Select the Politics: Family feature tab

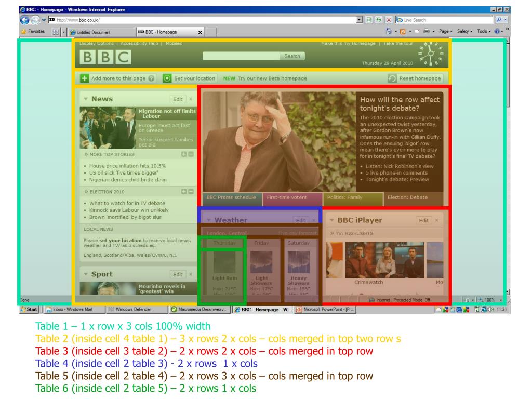tap(353, 199)
